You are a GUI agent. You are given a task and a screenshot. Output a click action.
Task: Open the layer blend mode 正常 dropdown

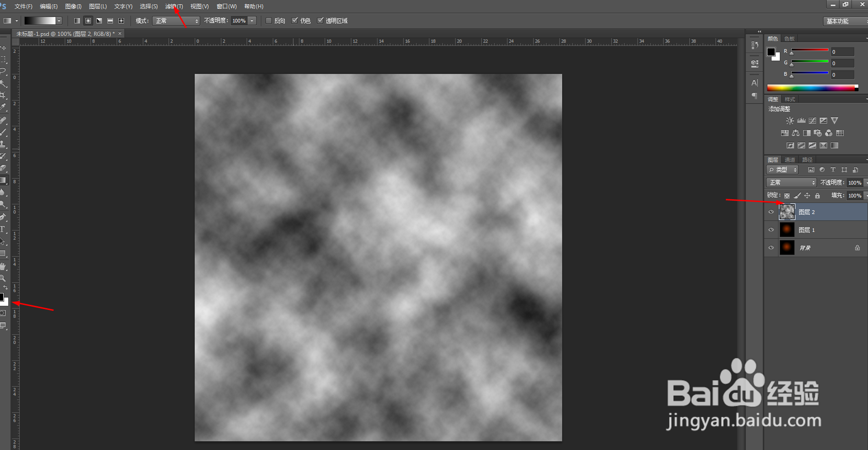click(x=791, y=183)
